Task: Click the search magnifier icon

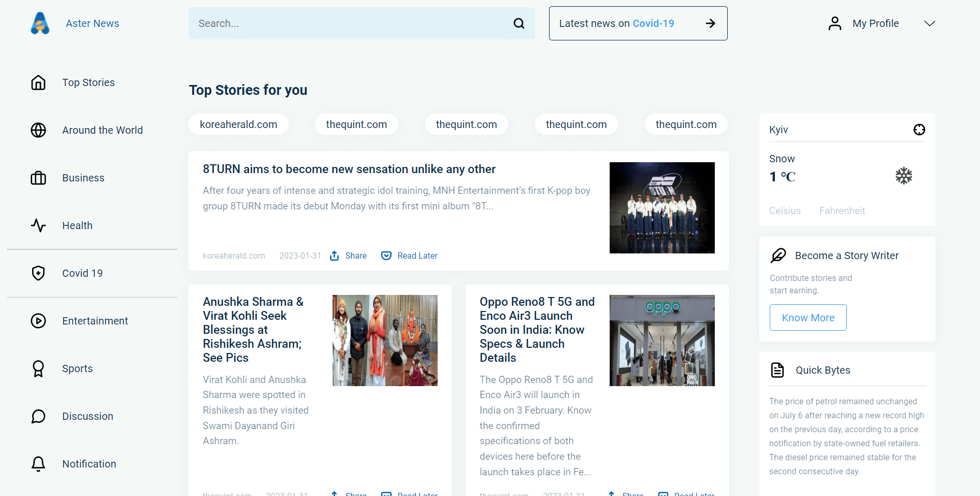Action: click(518, 23)
